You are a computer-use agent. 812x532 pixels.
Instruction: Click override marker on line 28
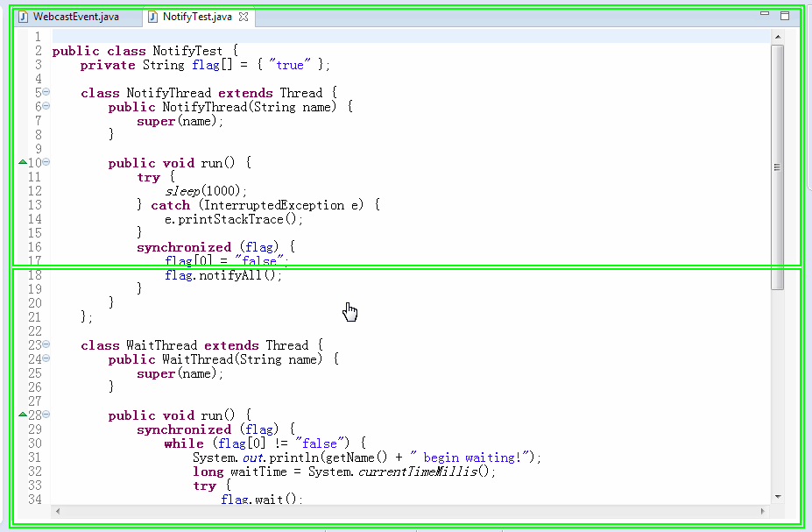[22, 415]
